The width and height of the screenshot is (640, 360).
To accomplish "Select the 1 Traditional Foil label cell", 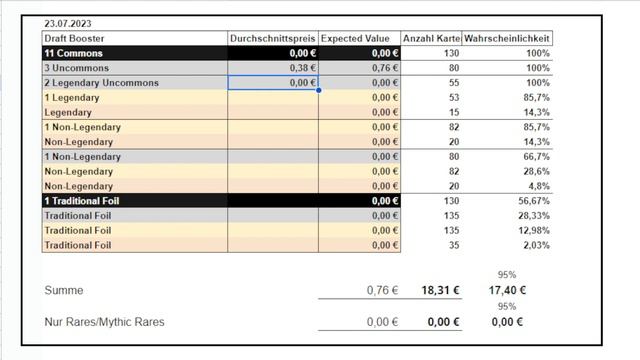I will [x=135, y=201].
